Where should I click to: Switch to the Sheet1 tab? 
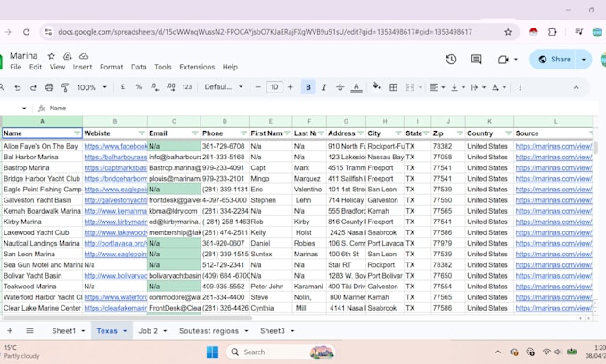pyautogui.click(x=64, y=331)
